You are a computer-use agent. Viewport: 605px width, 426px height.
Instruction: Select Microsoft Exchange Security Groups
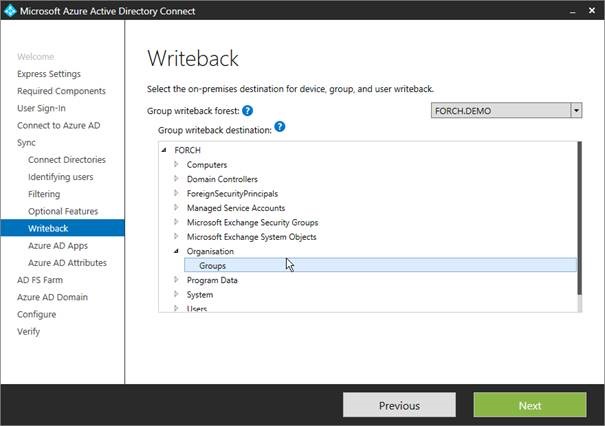click(x=252, y=223)
